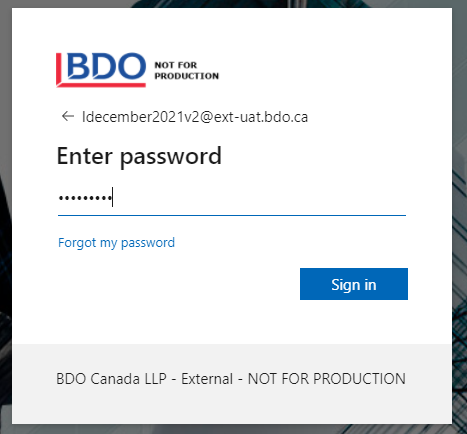Focus the password input field
467x434 pixels.
(x=232, y=198)
